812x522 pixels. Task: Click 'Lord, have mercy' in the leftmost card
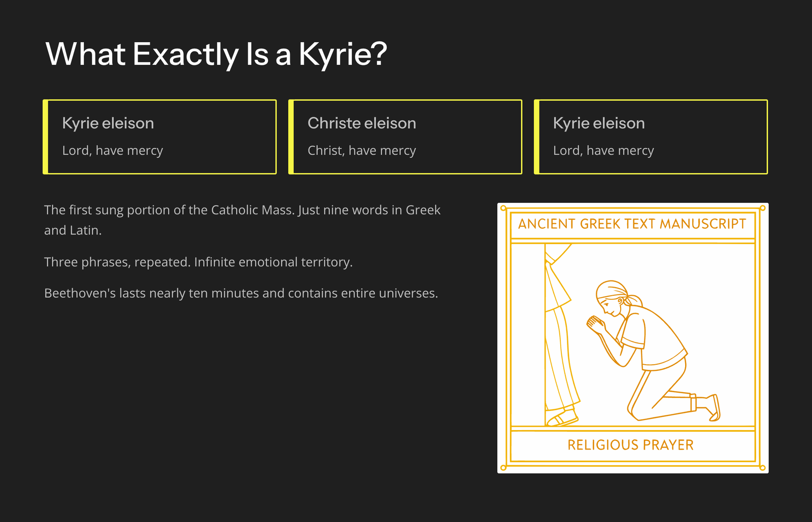click(x=112, y=151)
